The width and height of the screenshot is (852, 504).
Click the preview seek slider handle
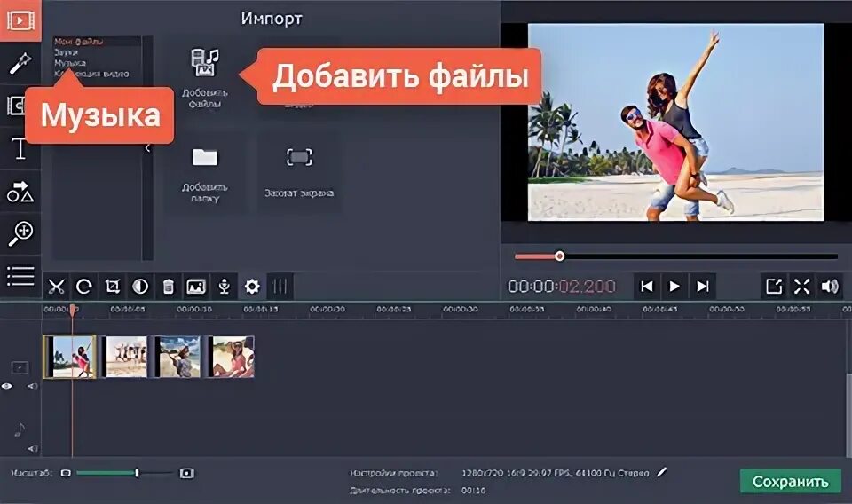560,256
